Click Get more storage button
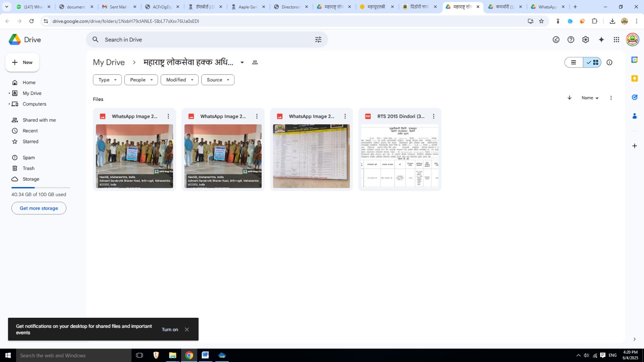644x362 pixels. (x=39, y=208)
